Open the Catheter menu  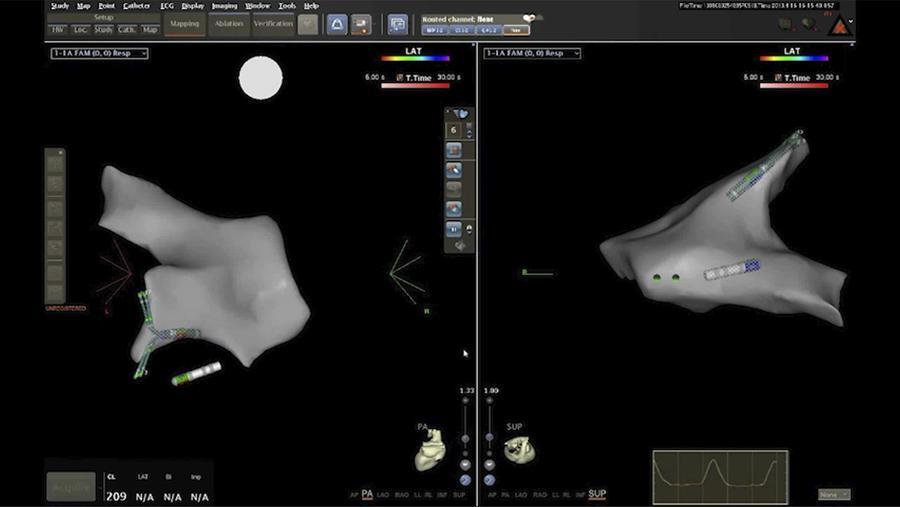point(136,6)
